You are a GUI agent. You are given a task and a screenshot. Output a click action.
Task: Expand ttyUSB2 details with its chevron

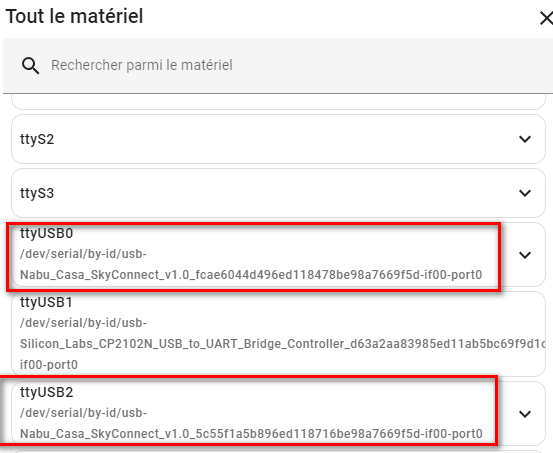[525, 413]
